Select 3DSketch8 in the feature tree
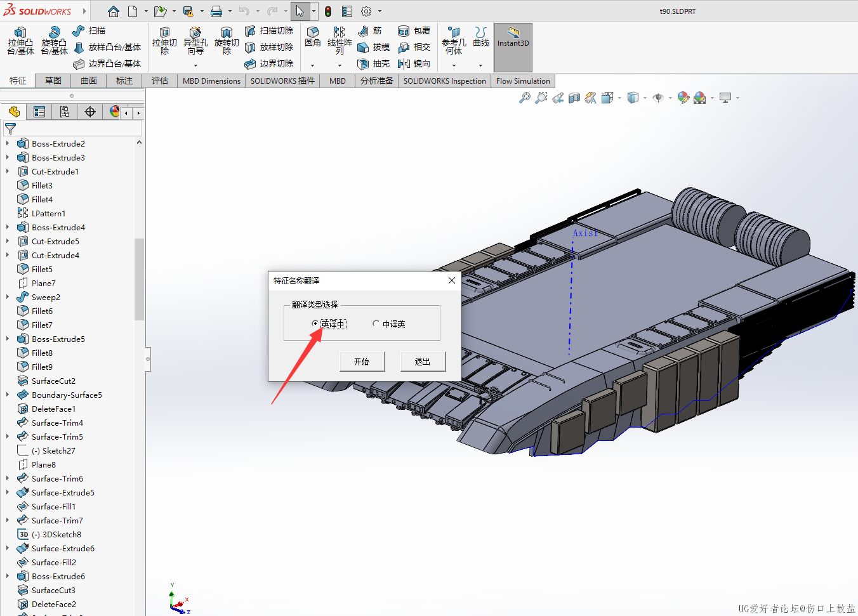Viewport: 858px width, 616px height. tap(56, 535)
